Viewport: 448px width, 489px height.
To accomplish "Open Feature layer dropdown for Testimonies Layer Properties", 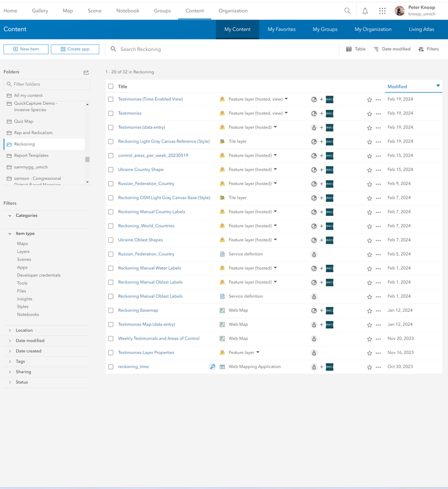I will click(258, 352).
